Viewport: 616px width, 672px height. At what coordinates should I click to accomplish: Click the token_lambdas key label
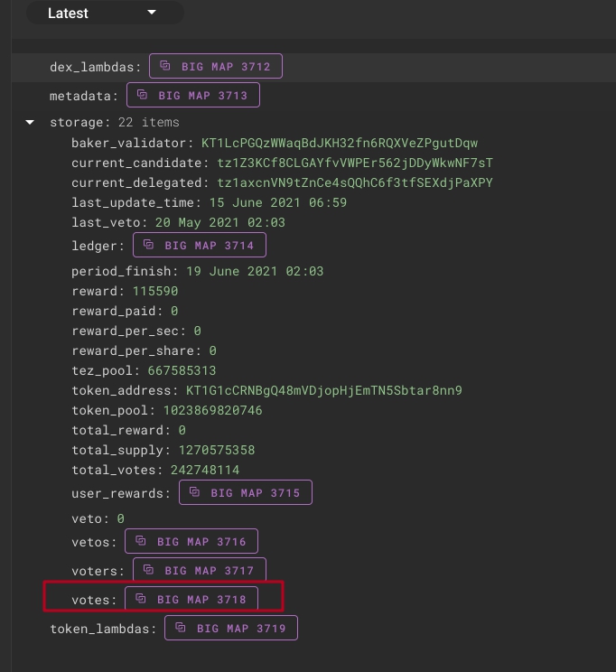(103, 629)
